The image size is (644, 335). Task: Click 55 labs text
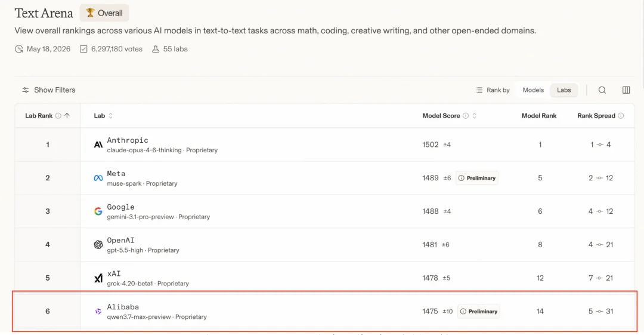coord(175,49)
